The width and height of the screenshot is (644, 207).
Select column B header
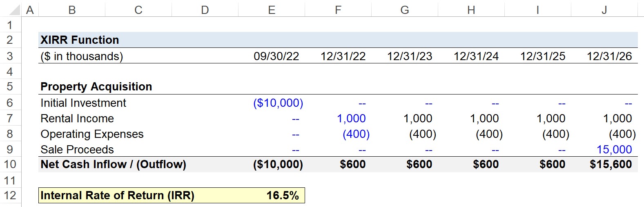pyautogui.click(x=72, y=9)
